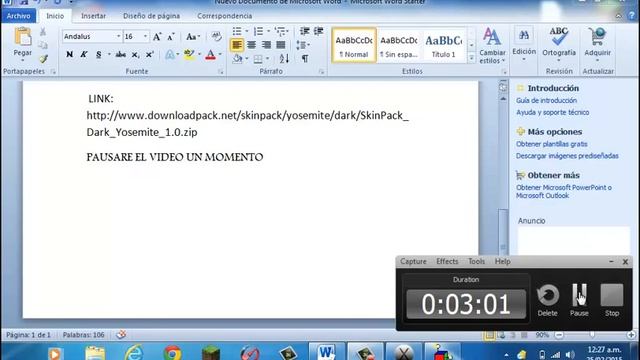Open the change case Aa dropdown

coord(193,37)
